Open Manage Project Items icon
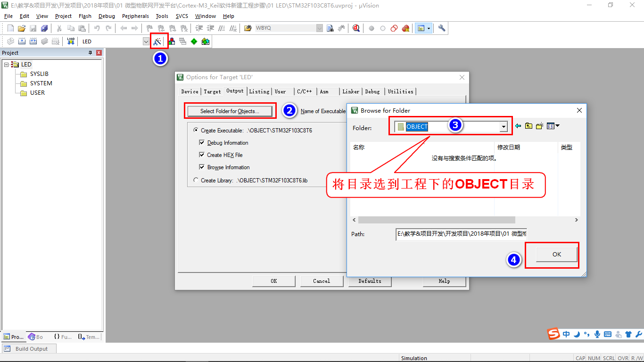The height and width of the screenshot is (362, 644). click(172, 41)
